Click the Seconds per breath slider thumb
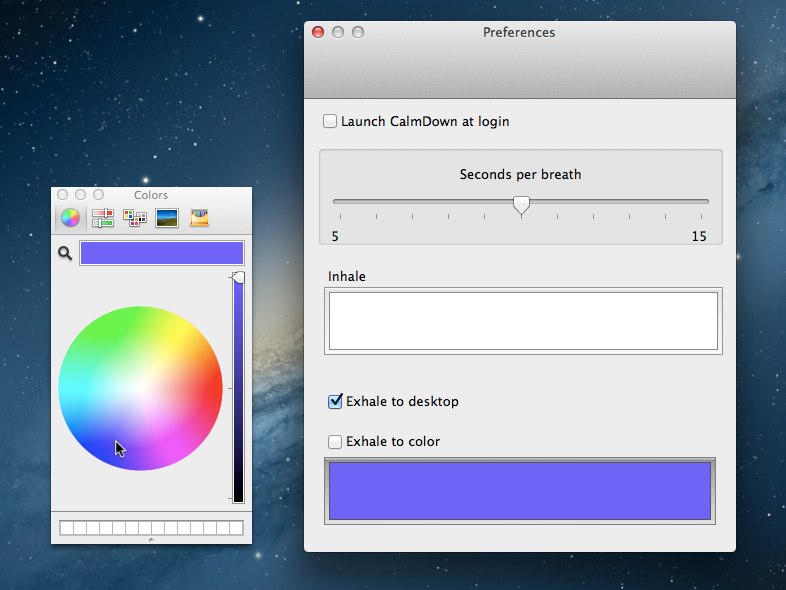The width and height of the screenshot is (786, 590). (521, 205)
